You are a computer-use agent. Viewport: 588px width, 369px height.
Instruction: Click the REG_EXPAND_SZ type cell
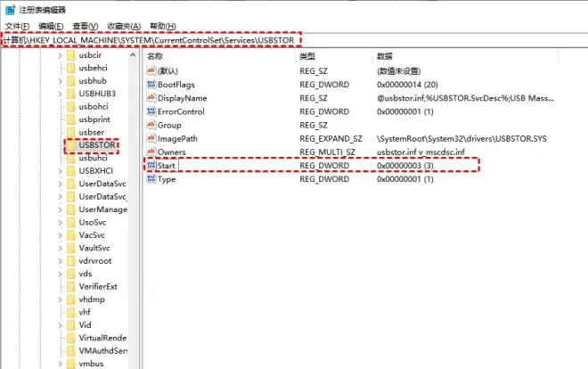[331, 138]
